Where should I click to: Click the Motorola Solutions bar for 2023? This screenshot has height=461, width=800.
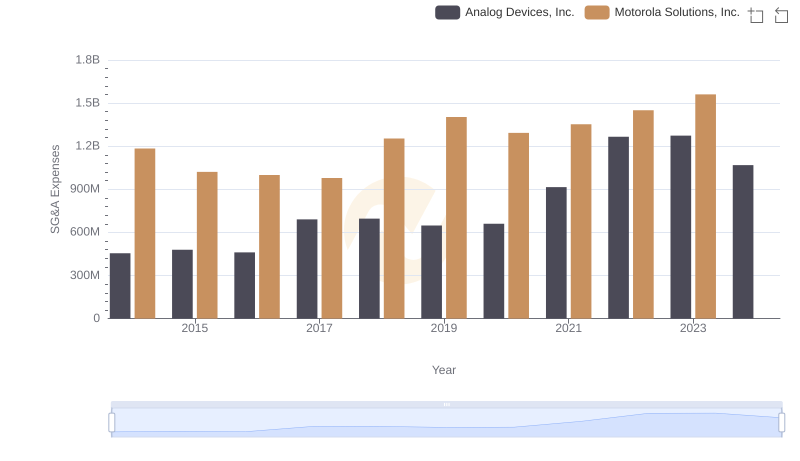tap(705, 207)
